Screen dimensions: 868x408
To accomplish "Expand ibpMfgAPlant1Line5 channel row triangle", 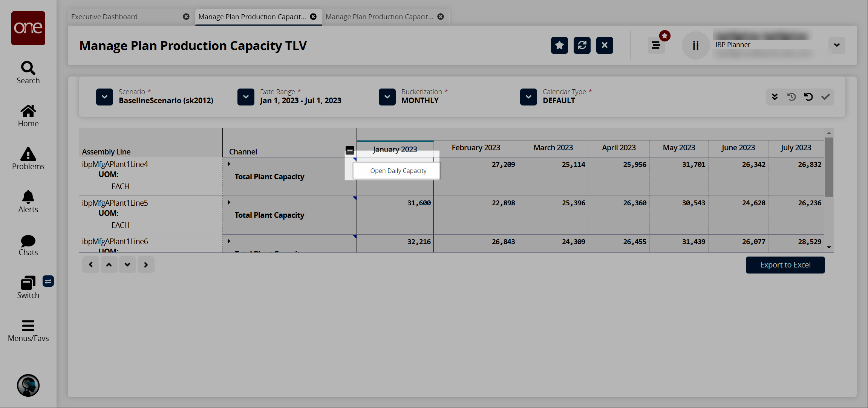I will tap(229, 202).
